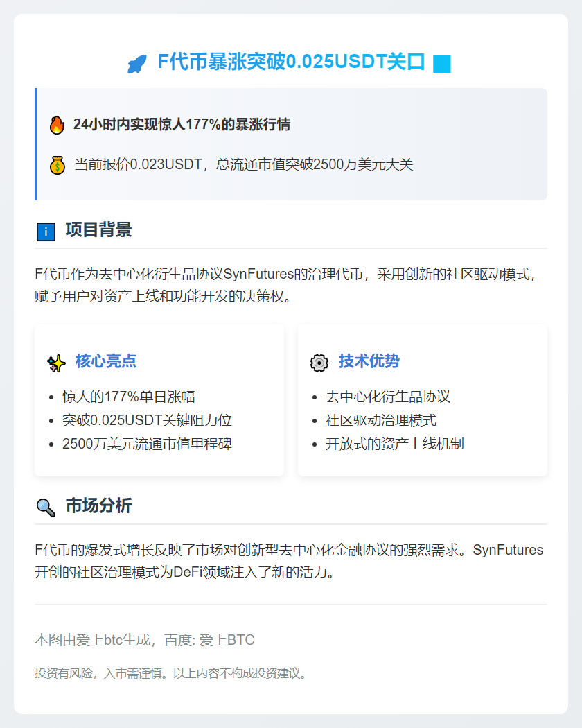This screenshot has width=582, height=728.
Task: Click the rocket icon beside the title
Action: tap(137, 64)
